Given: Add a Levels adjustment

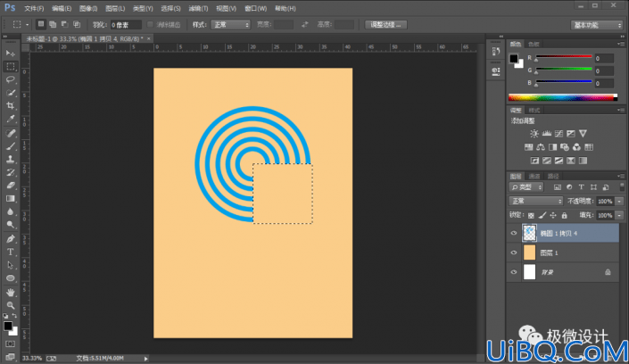Looking at the screenshot, I should point(546,134).
